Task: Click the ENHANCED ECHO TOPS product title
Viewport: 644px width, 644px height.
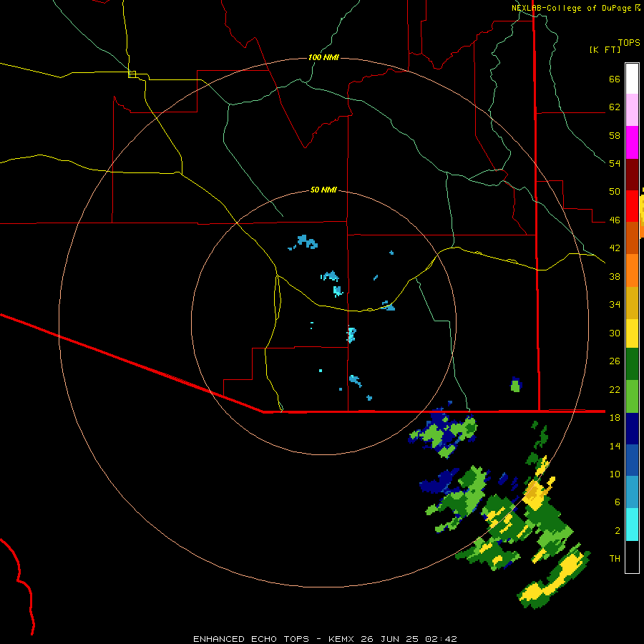Action: tap(251, 639)
